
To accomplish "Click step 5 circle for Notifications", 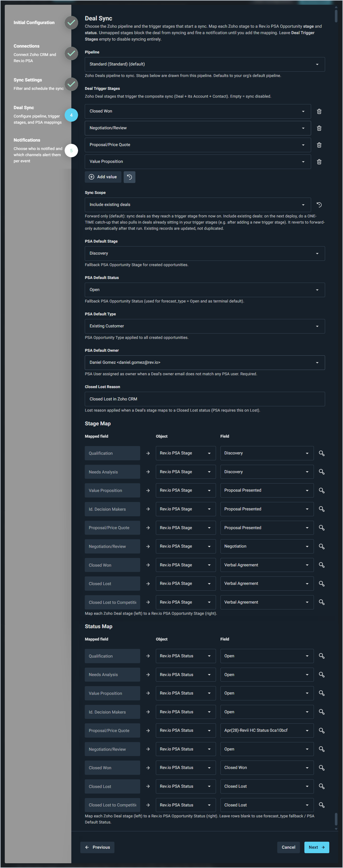I will [x=71, y=151].
